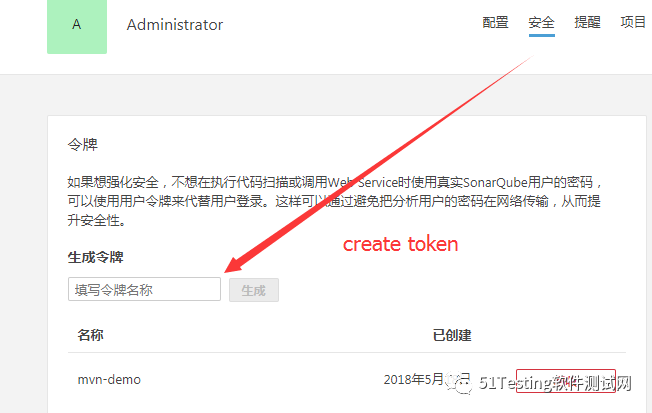Click the 2018年5月 creation date
652x413 pixels.
click(414, 379)
